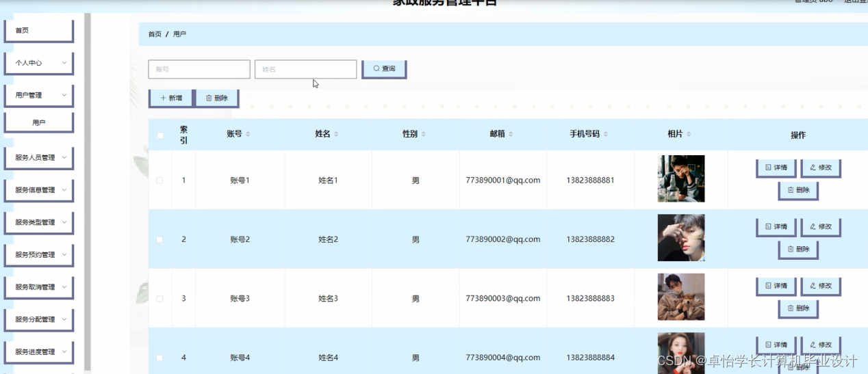Open the photo thumbnail for 姓名1
This screenshot has width=868, height=374.
[681, 178]
